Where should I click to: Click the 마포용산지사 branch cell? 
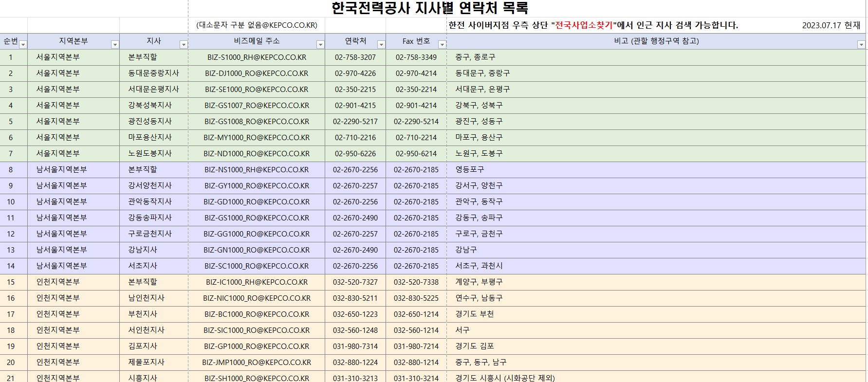pos(154,138)
